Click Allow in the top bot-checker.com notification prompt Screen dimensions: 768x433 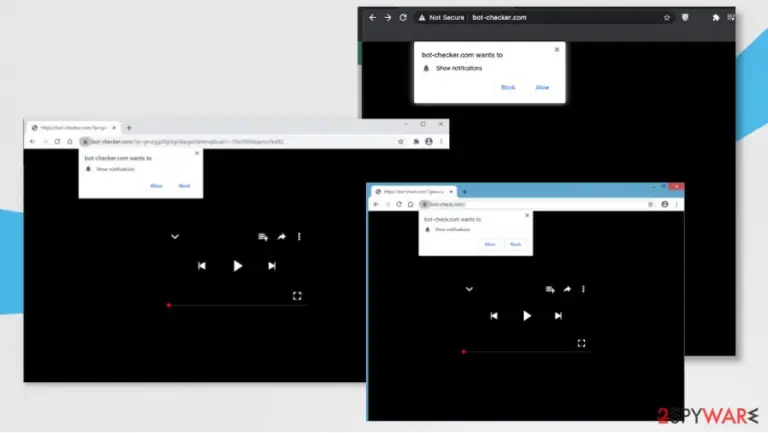point(542,87)
